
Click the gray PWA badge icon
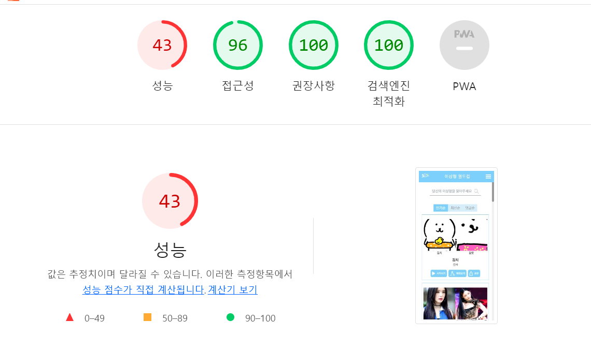click(465, 45)
